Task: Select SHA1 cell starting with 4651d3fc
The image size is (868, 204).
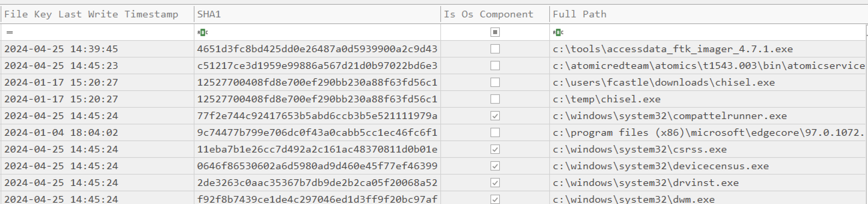Action: [x=317, y=49]
